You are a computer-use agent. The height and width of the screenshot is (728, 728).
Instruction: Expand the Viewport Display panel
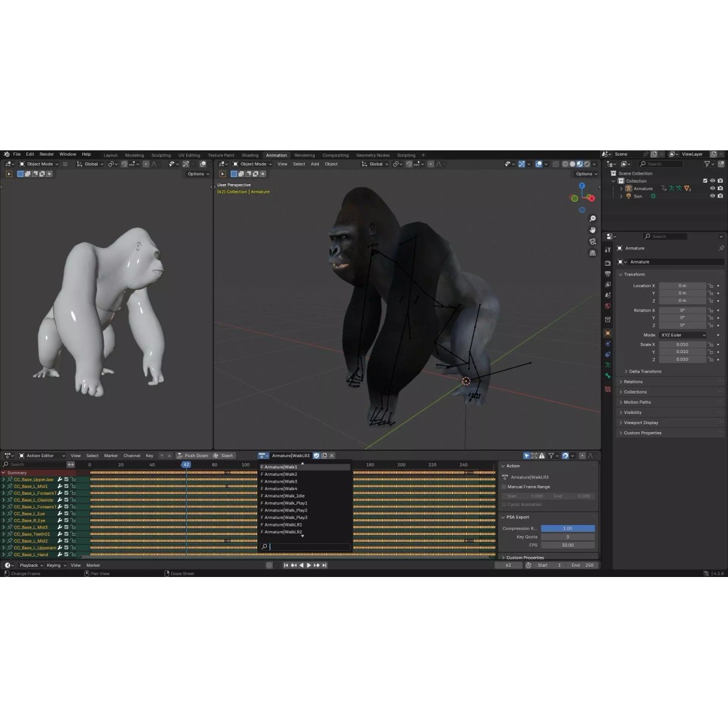coord(641,423)
